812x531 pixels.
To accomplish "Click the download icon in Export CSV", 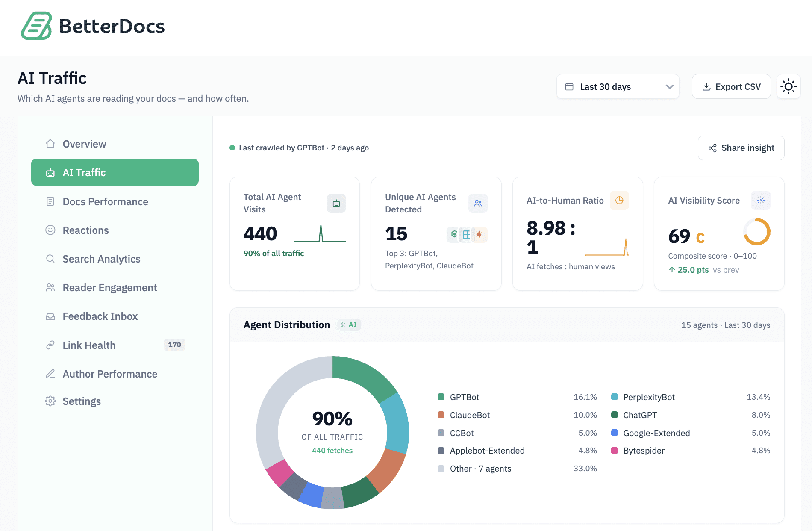I will [707, 87].
